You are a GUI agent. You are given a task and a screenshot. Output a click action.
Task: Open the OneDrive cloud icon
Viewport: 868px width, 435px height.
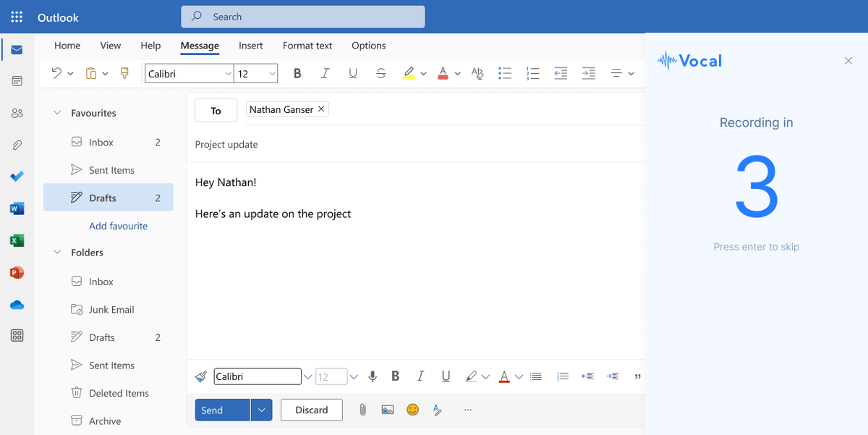coord(17,305)
